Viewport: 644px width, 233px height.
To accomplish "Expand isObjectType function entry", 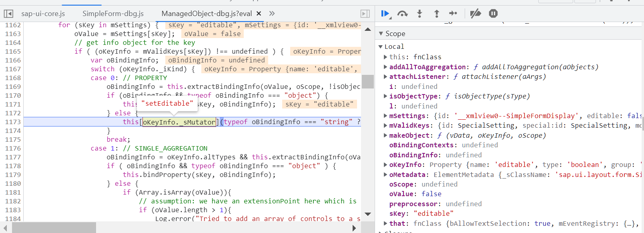I will coord(385,96).
